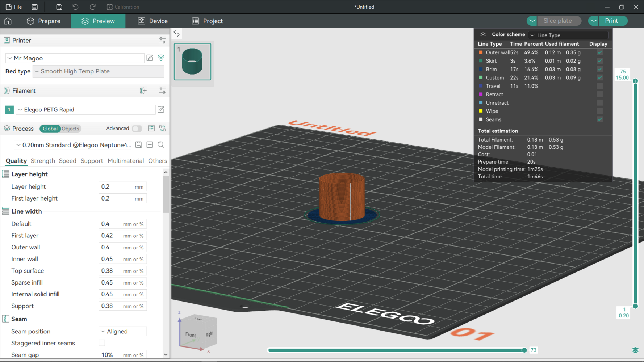Screen dimensions: 644x362
Task: Save the current process preset
Action: [x=138, y=145]
